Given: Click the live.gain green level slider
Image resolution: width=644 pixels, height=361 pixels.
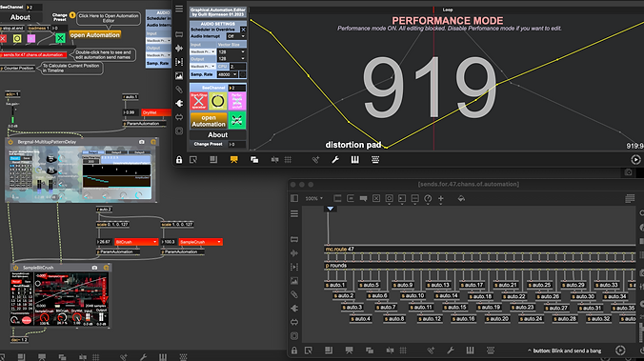Looking at the screenshot, I should tap(12, 115).
